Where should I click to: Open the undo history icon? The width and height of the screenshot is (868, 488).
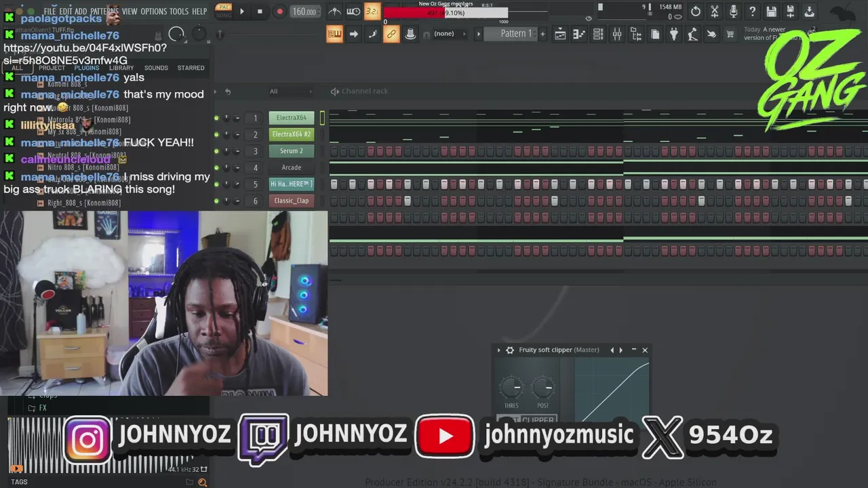pos(696,12)
